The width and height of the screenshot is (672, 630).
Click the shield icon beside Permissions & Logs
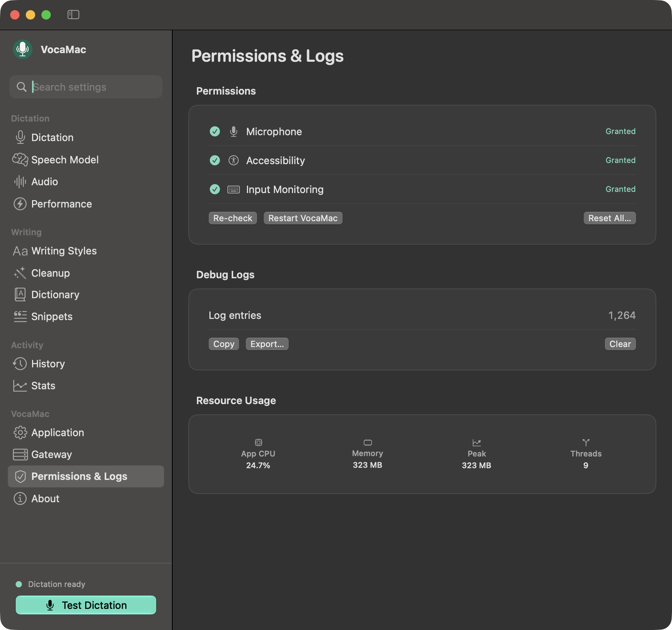[x=20, y=476]
